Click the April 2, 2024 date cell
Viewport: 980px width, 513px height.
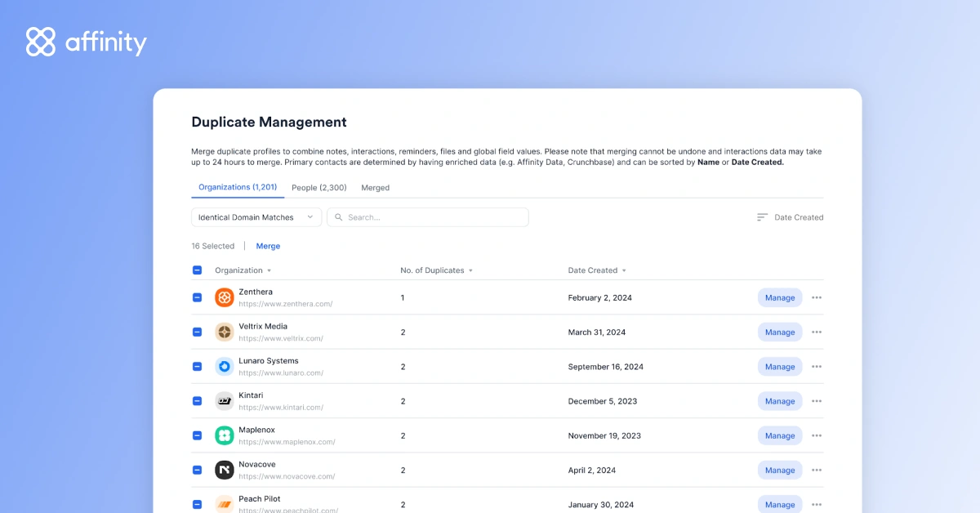coord(592,470)
